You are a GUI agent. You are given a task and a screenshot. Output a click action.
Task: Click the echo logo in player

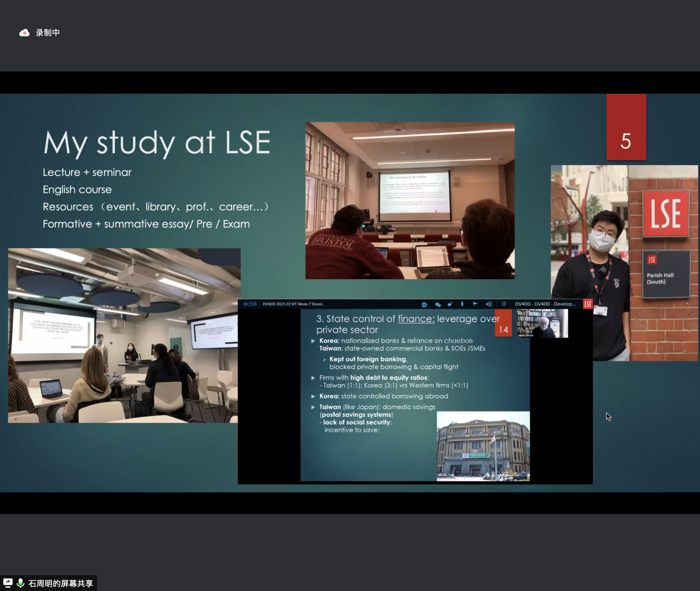(x=250, y=304)
